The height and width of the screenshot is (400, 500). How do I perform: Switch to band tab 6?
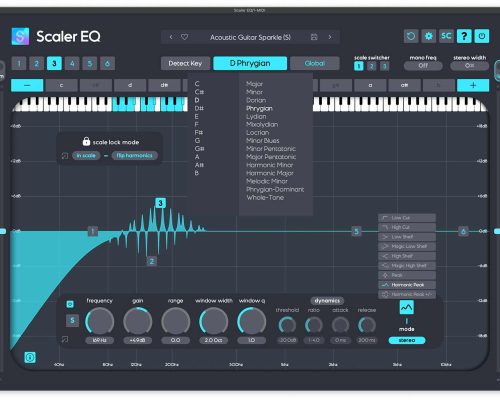point(107,63)
